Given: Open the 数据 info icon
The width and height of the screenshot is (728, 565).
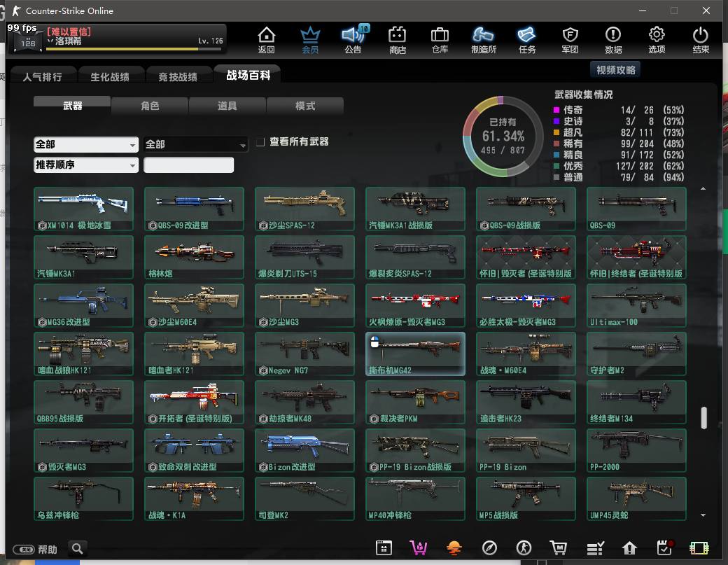Looking at the screenshot, I should click(613, 40).
